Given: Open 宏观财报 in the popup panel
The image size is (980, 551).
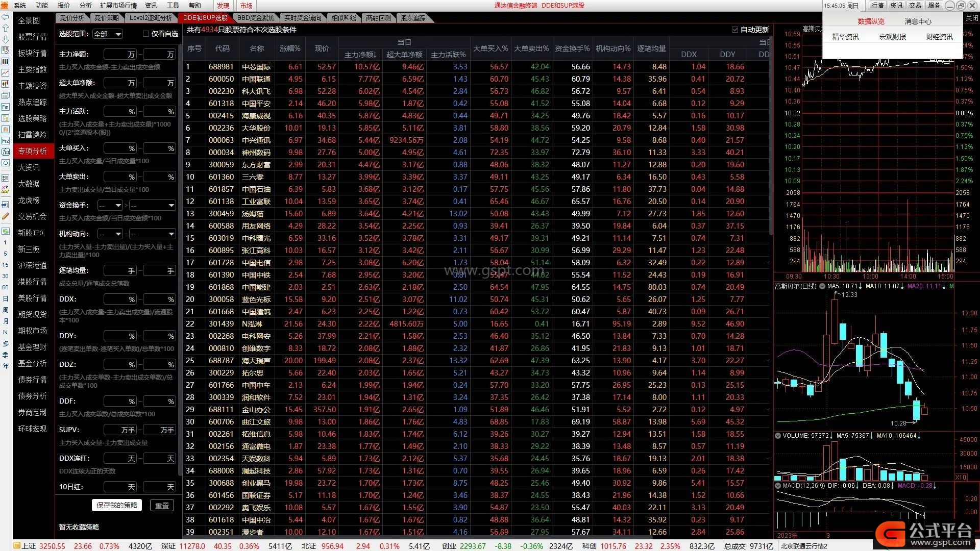Looking at the screenshot, I should tap(892, 37).
